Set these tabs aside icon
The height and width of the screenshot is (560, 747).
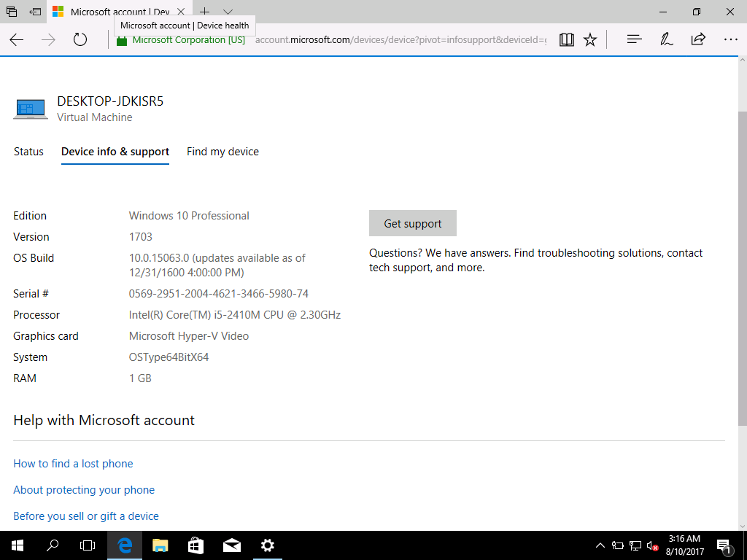(35, 12)
